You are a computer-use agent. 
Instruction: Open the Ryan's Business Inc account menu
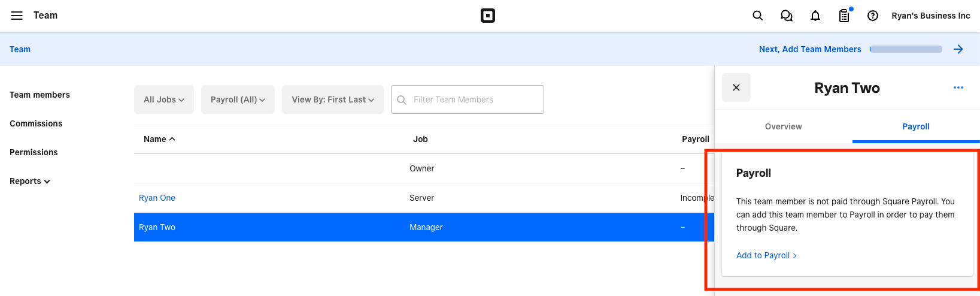[x=930, y=16]
